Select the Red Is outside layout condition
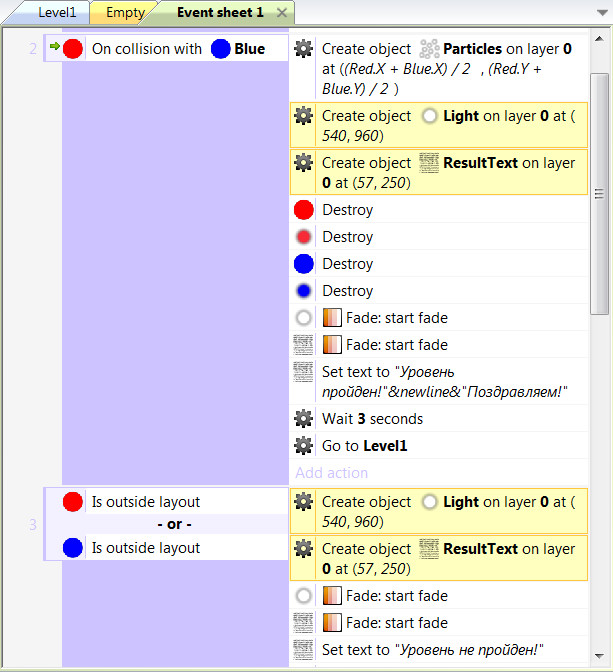This screenshot has height=672, width=613. coord(145,502)
